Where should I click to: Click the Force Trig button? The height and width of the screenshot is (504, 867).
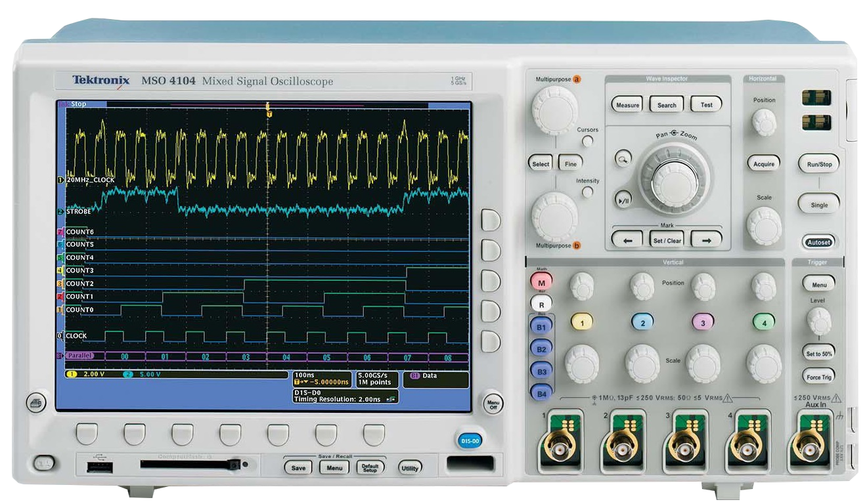tap(819, 377)
